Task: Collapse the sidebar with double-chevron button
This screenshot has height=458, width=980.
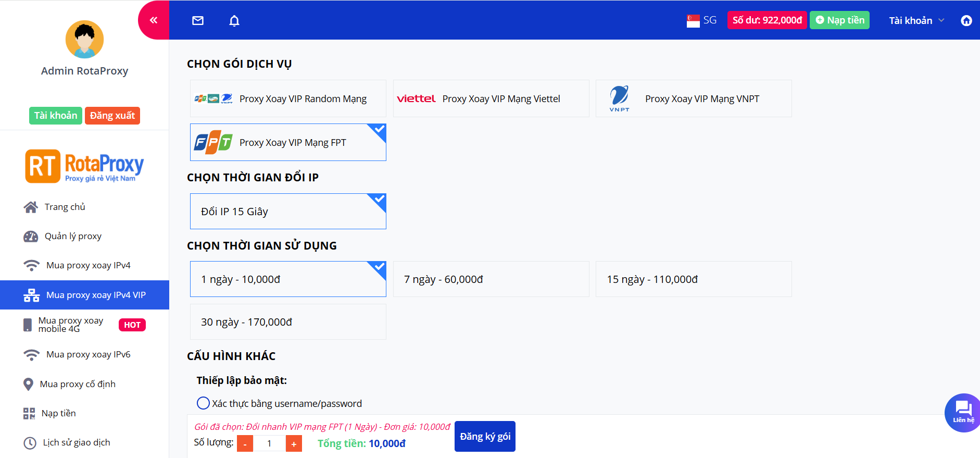Action: tap(154, 20)
